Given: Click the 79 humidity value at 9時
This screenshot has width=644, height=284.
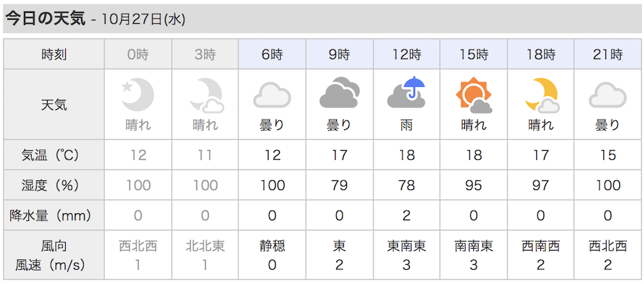Looking at the screenshot, I should 339,185.
